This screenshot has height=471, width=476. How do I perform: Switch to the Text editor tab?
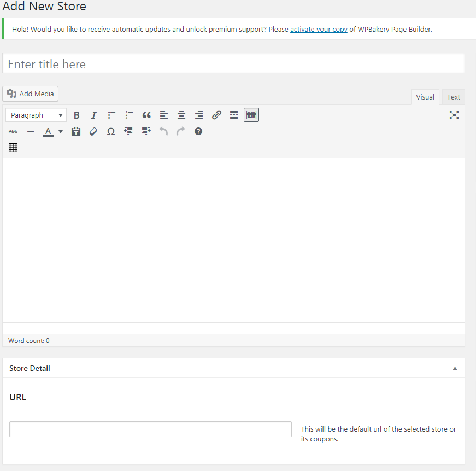click(453, 97)
